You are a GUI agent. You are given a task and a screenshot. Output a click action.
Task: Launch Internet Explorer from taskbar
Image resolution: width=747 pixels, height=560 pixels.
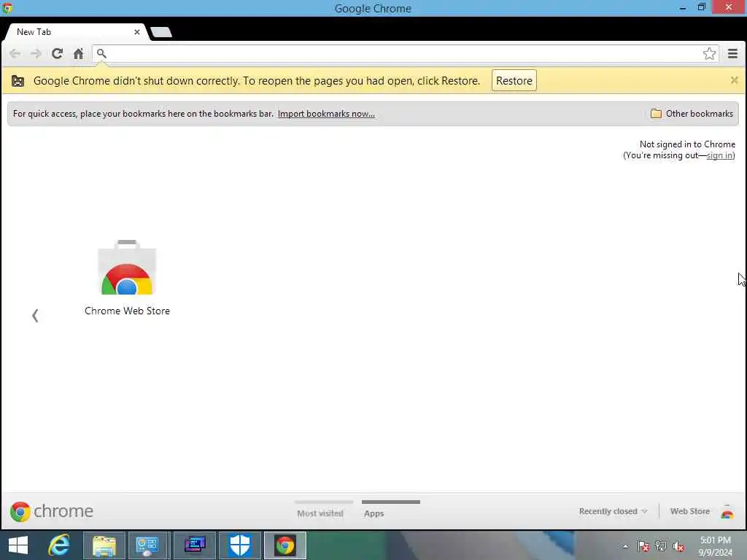point(59,545)
